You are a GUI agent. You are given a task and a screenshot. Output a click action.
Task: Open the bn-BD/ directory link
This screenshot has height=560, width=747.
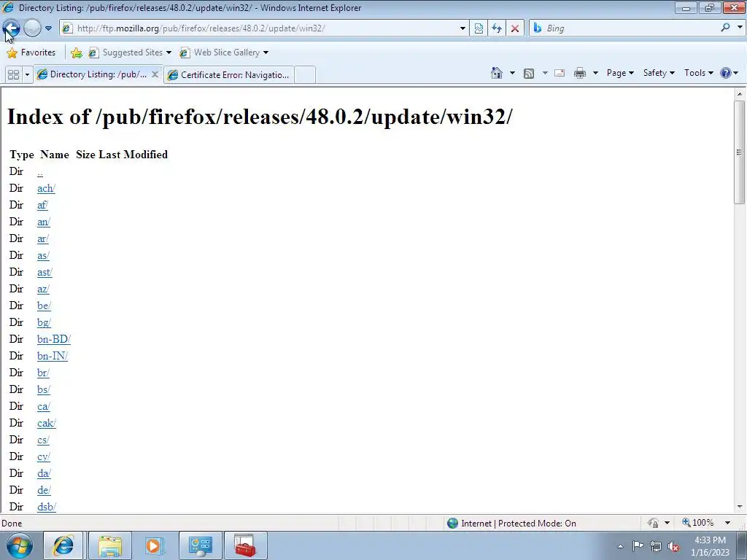54,339
